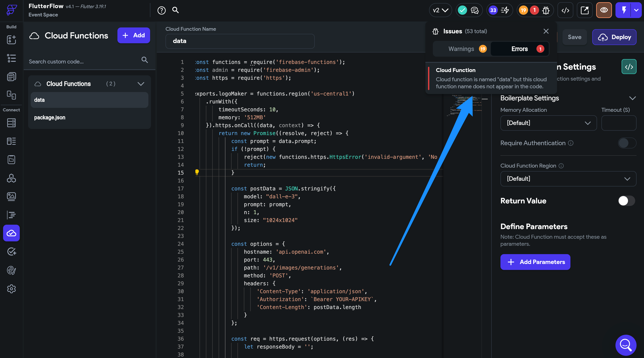Open the App Values icon in sidebar
The image size is (644, 358).
click(11, 160)
